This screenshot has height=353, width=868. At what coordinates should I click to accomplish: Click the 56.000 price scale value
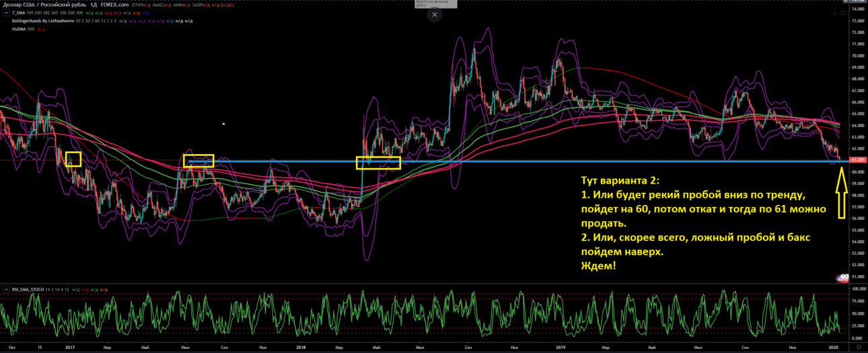pyautogui.click(x=858, y=218)
